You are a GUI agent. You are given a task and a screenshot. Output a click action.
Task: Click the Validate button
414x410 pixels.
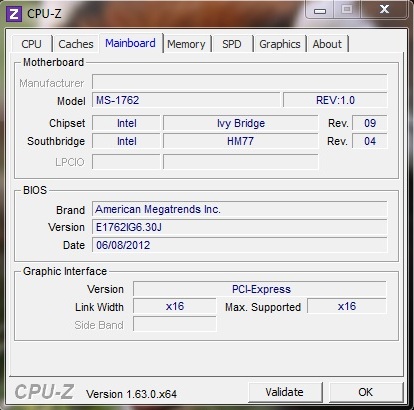(x=285, y=392)
